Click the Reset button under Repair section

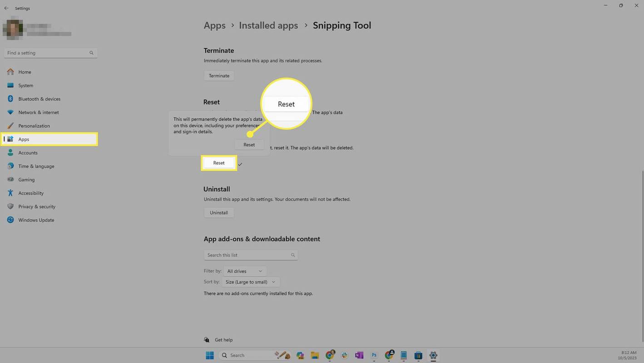219,163
